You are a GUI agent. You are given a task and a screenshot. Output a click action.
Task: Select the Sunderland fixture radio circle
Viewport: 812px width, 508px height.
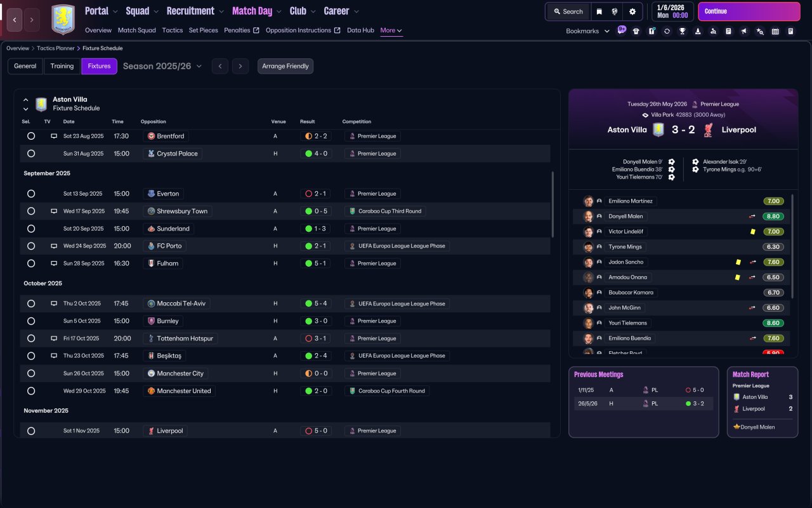31,229
